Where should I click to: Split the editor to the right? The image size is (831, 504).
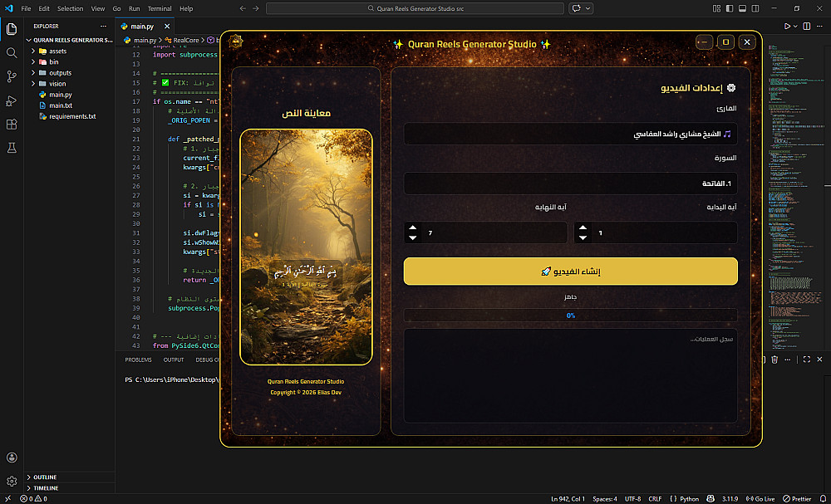807,26
